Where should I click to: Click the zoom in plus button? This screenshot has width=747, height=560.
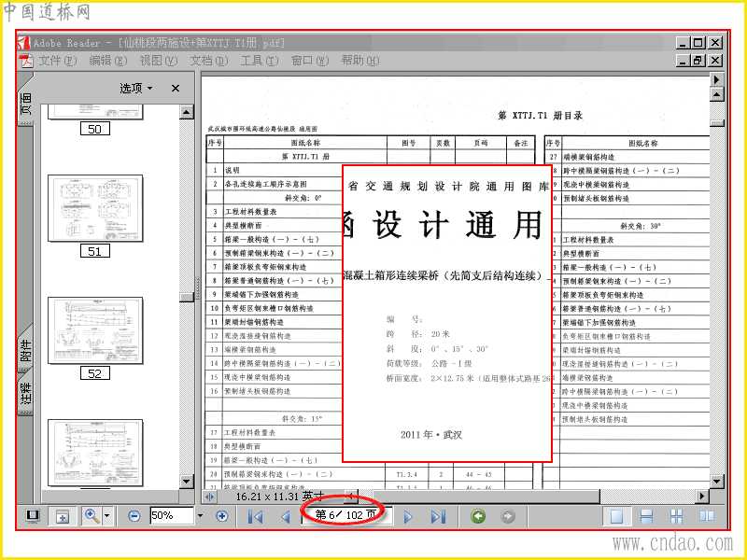coord(222,516)
